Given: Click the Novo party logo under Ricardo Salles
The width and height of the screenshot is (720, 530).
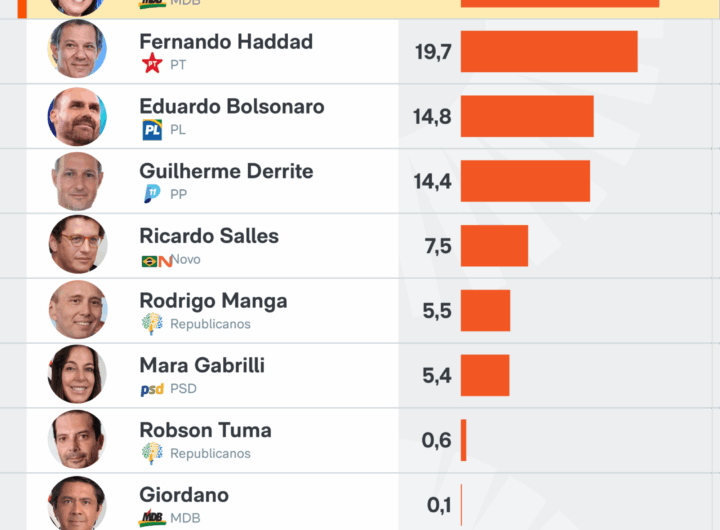Looking at the screenshot, I should (x=156, y=260).
